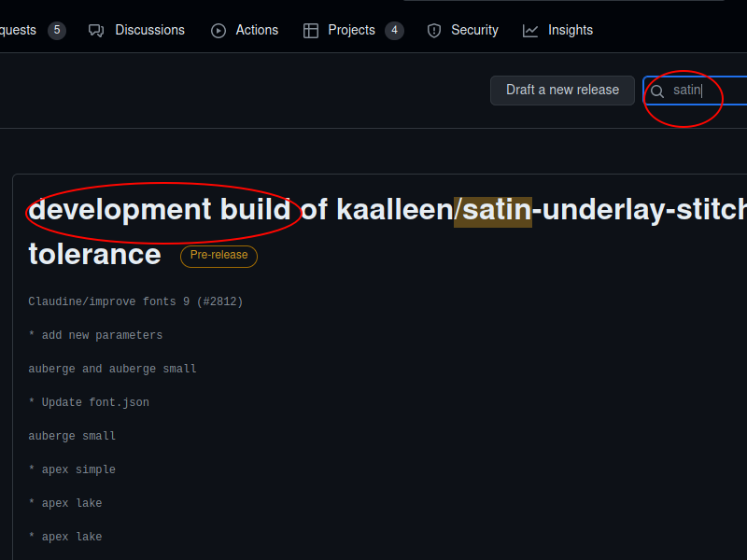Click the Pre-release label badge

coord(218,256)
